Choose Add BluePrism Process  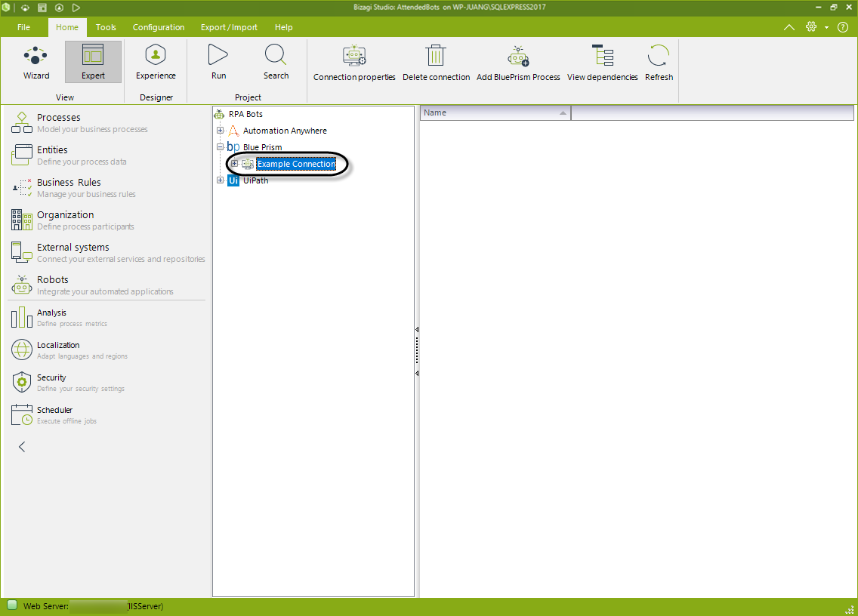518,63
